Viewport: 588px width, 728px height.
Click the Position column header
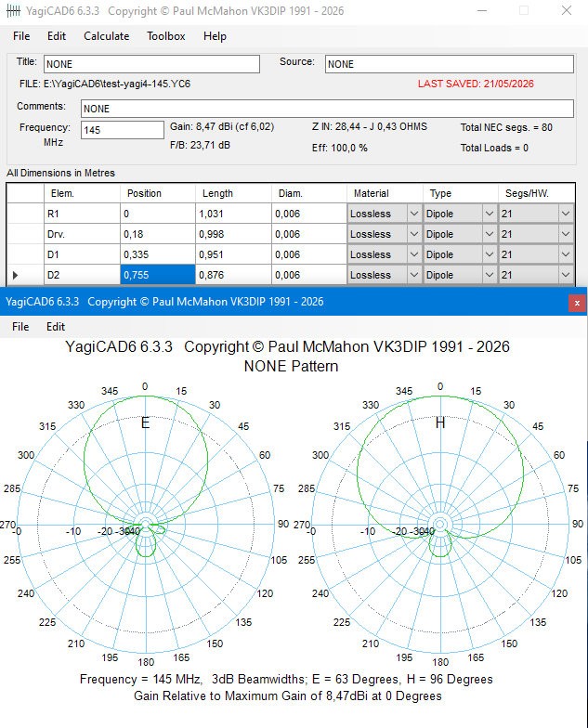pyautogui.click(x=158, y=193)
